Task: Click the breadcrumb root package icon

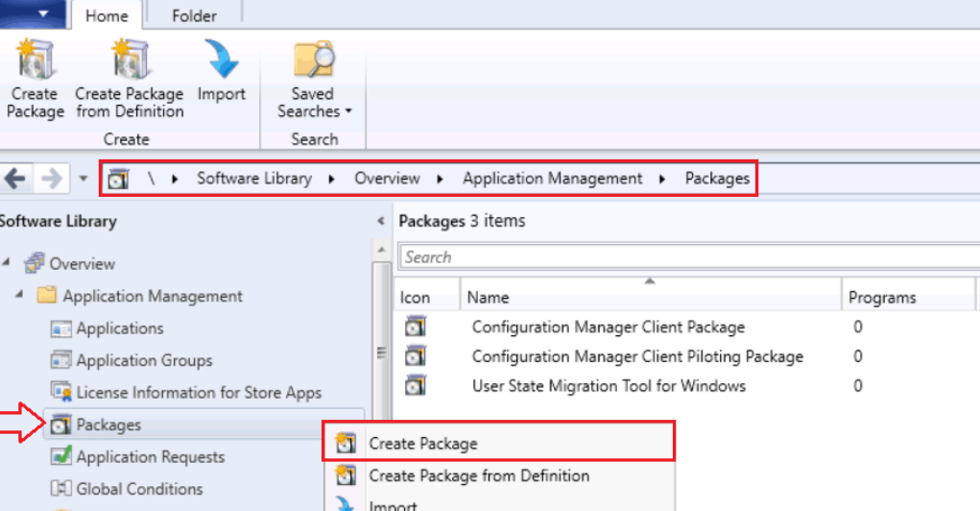Action: [117, 180]
